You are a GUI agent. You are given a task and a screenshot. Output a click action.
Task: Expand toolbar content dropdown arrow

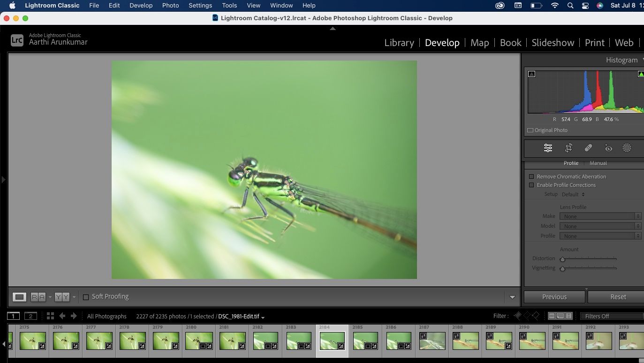[512, 297]
